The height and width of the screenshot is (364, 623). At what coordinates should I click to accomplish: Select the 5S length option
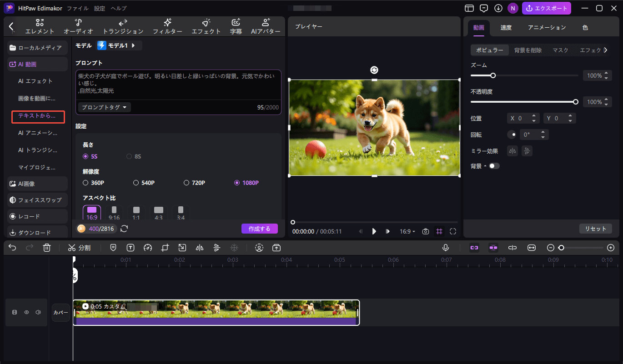click(90, 156)
